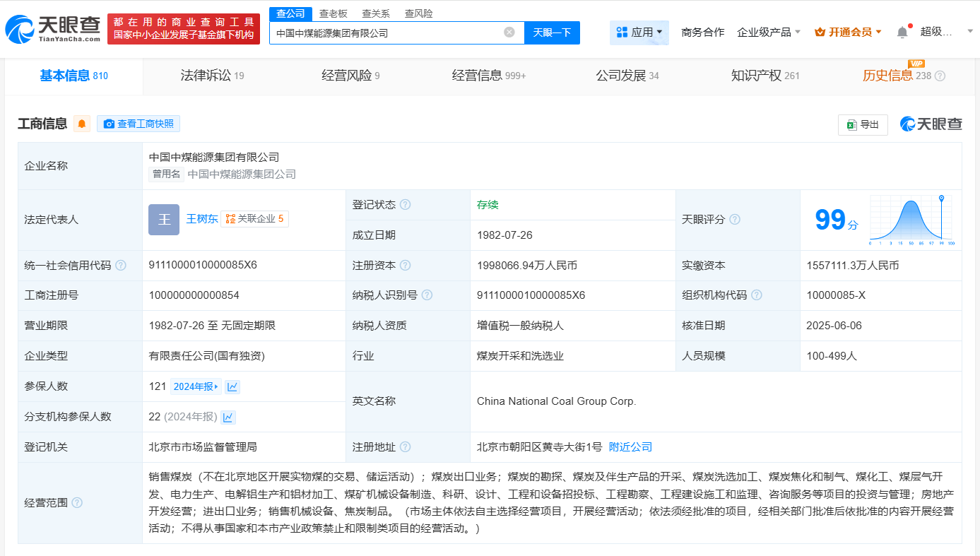Click the organization code 10000085-X
The height and width of the screenshot is (556, 980).
(836, 295)
